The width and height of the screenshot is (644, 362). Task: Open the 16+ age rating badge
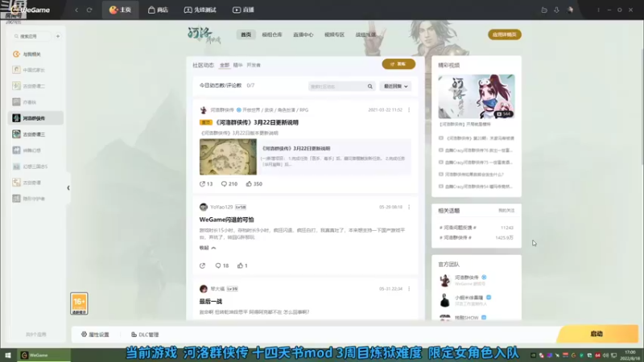(x=79, y=304)
